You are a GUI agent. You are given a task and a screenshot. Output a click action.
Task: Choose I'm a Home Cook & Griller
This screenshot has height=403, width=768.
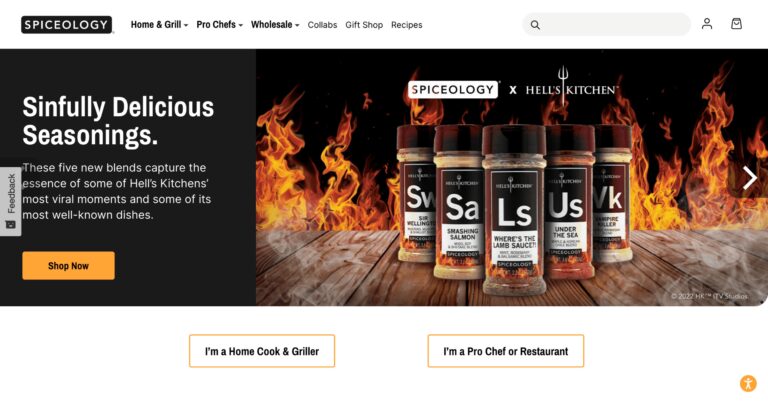262,351
